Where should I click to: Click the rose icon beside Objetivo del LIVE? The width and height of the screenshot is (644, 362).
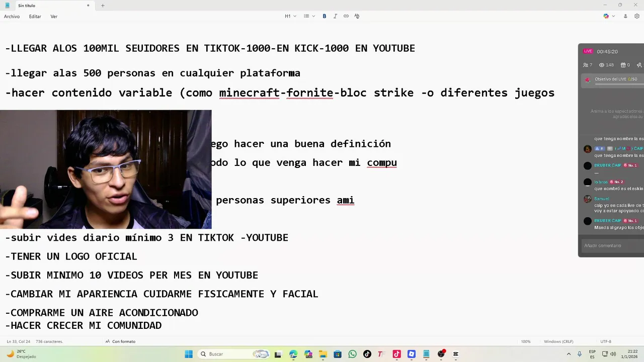587,80
